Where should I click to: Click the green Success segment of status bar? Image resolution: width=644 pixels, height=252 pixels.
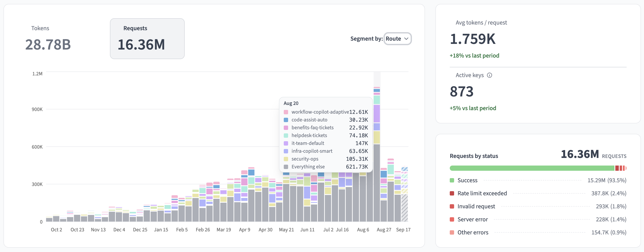click(x=532, y=168)
